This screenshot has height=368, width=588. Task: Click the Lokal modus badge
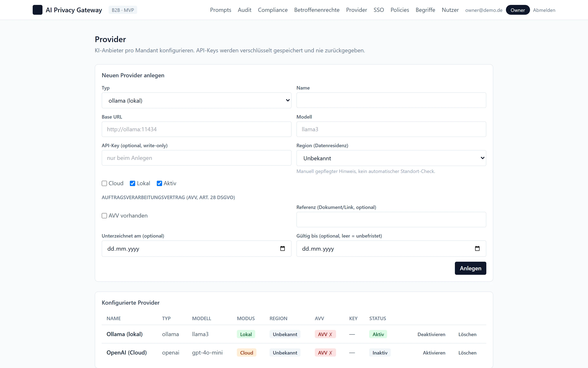coord(246,334)
